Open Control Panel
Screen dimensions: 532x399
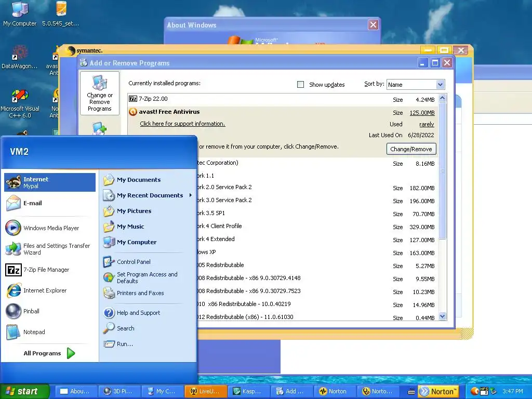click(148, 262)
